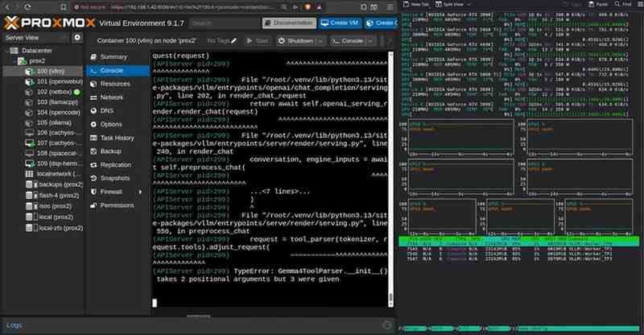Click the Backup icon
Image resolution: width=644 pixels, height=335 pixels.
(93, 151)
